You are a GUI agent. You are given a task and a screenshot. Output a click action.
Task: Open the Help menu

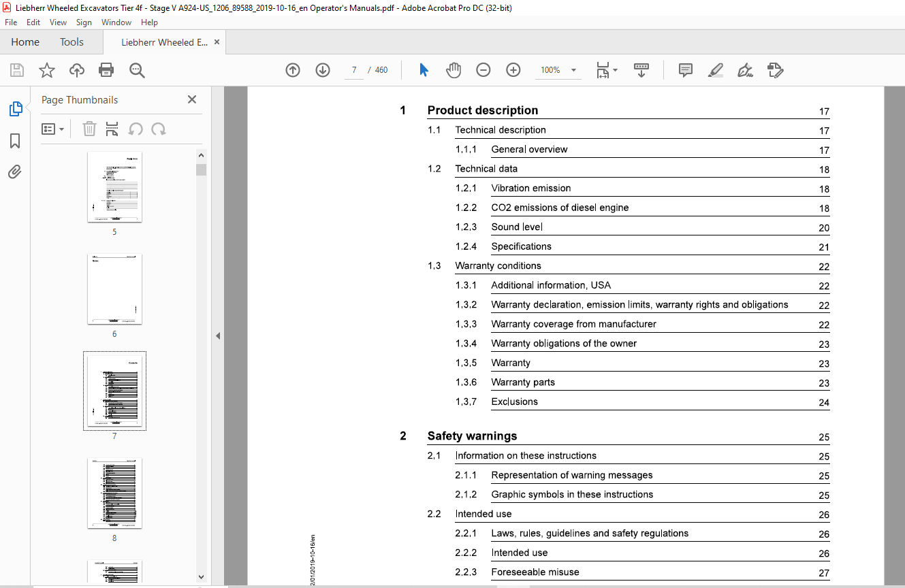[149, 22]
